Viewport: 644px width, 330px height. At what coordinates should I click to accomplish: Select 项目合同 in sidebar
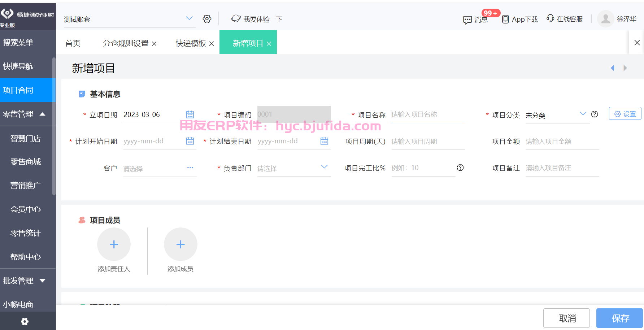28,90
